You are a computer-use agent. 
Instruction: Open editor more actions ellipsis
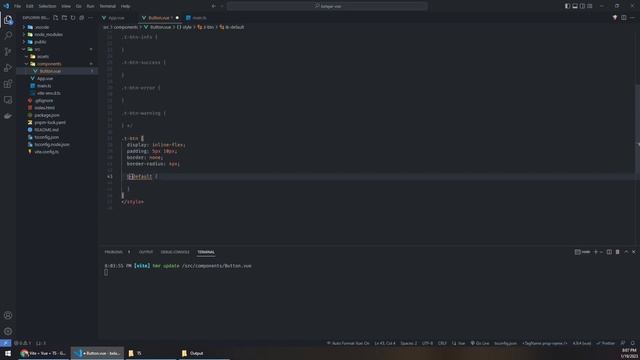click(x=632, y=18)
